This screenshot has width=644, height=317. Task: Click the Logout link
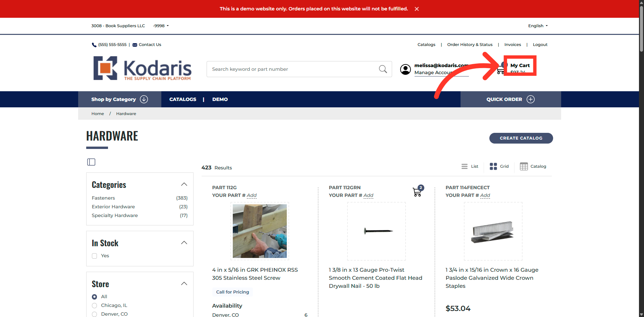[540, 45]
